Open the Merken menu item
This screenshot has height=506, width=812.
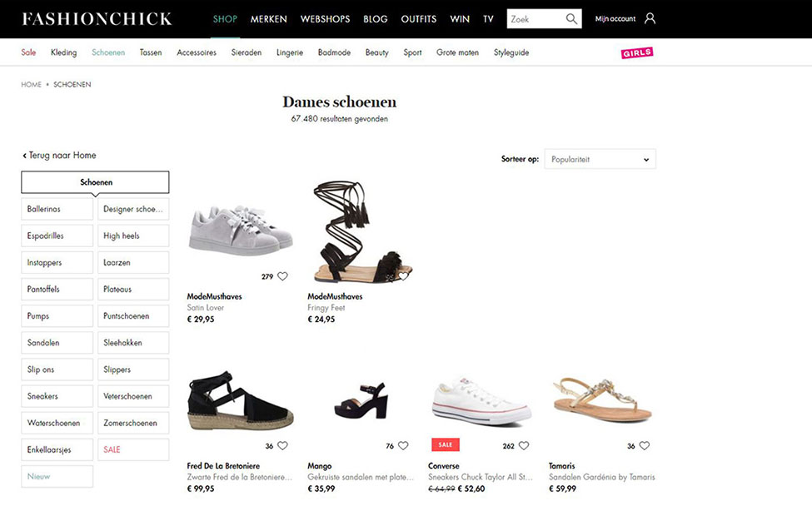tap(268, 19)
